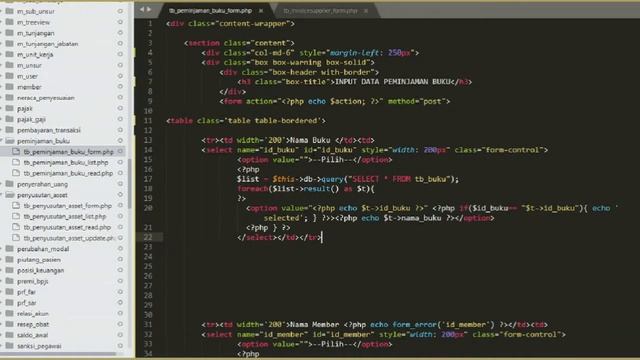Click the status circle on perubahan_modal row
The height and width of the screenshot is (360, 640).
tap(120, 249)
